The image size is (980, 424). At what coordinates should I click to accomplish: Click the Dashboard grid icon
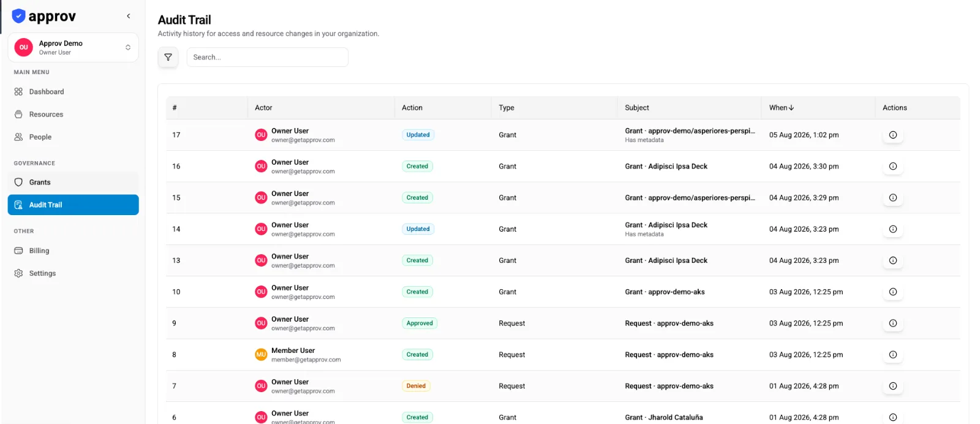click(x=18, y=92)
